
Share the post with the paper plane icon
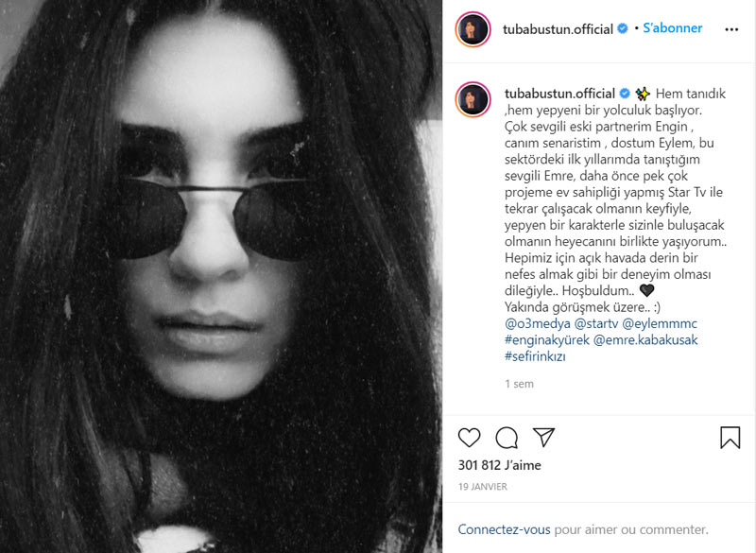(x=544, y=437)
